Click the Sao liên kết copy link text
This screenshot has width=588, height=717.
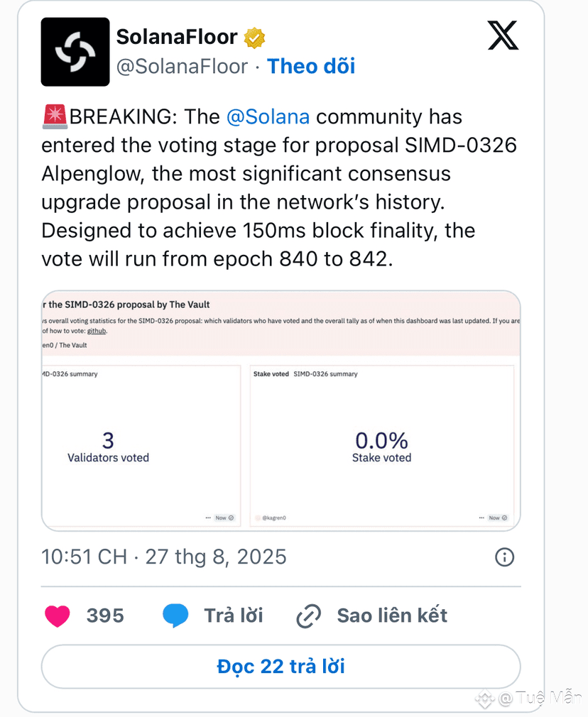[392, 615]
